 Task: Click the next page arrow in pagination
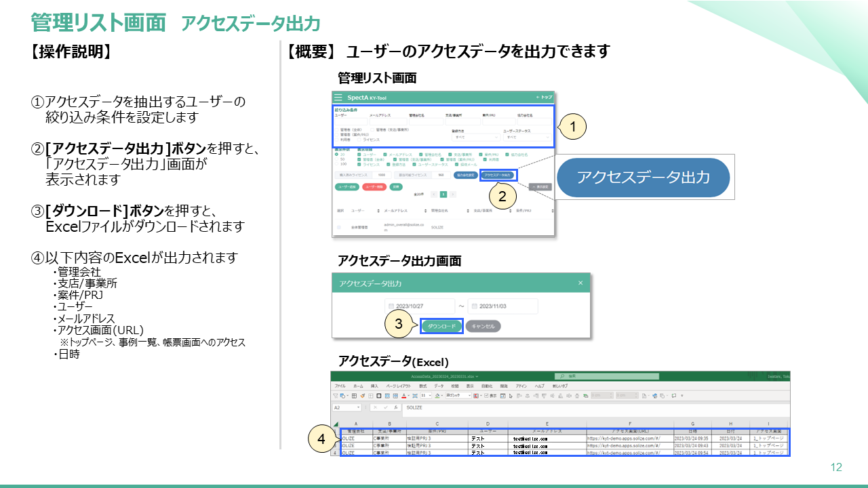[x=453, y=194]
